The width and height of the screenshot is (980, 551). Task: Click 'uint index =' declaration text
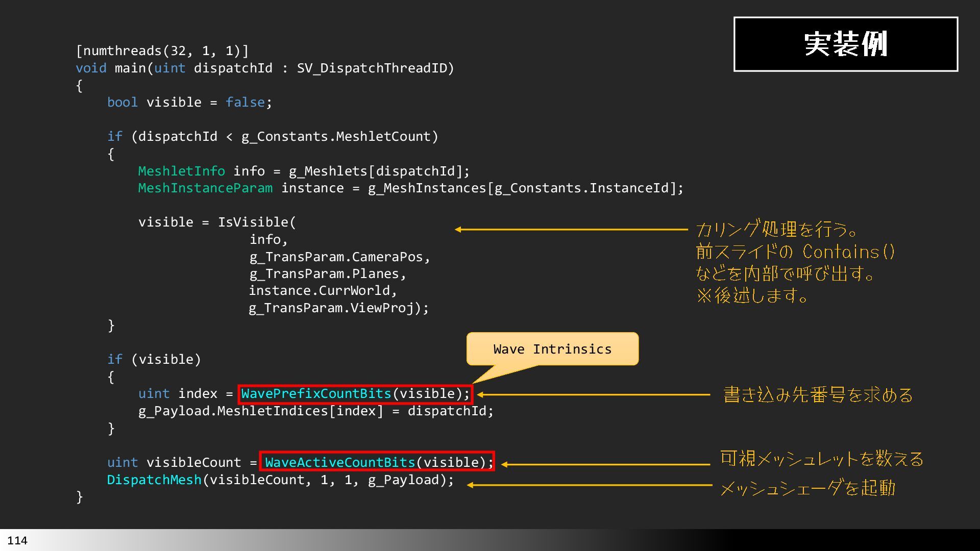186,394
